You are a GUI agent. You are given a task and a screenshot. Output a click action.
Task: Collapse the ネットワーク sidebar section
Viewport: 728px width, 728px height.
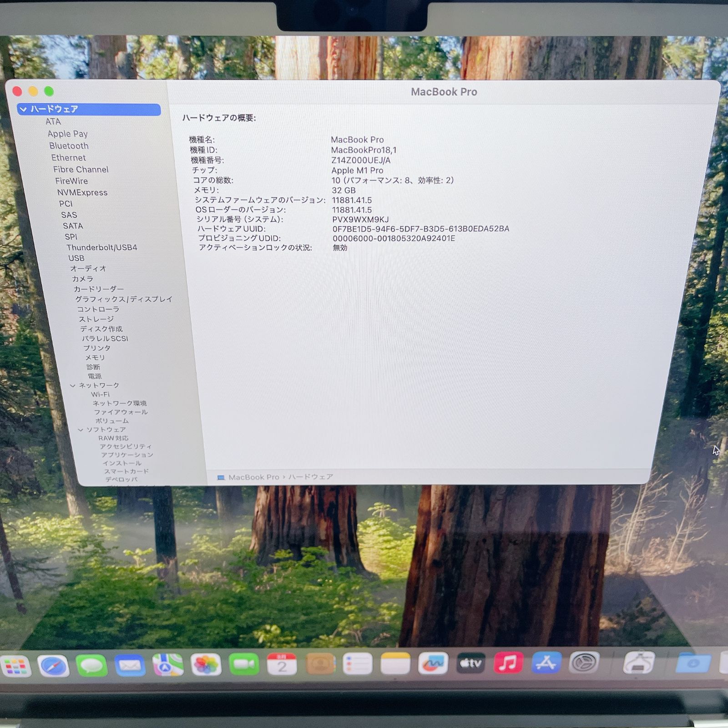point(73,385)
